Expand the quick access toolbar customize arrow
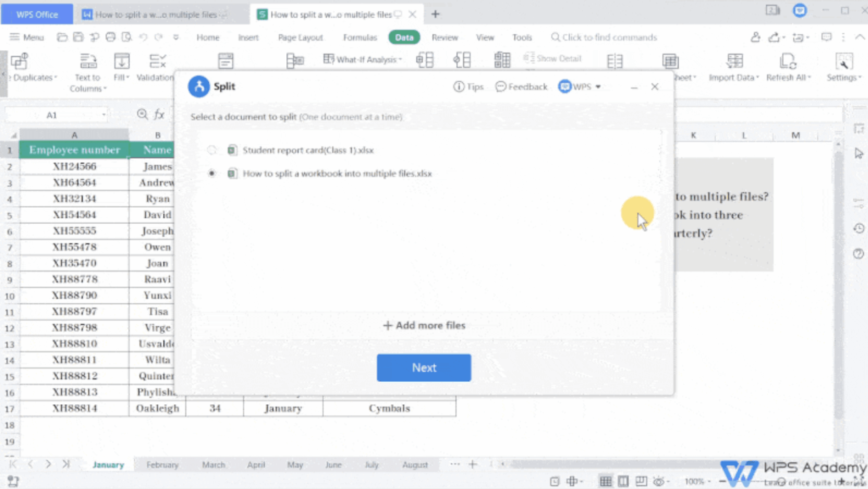Viewport: 868px width, 489px height. (176, 37)
